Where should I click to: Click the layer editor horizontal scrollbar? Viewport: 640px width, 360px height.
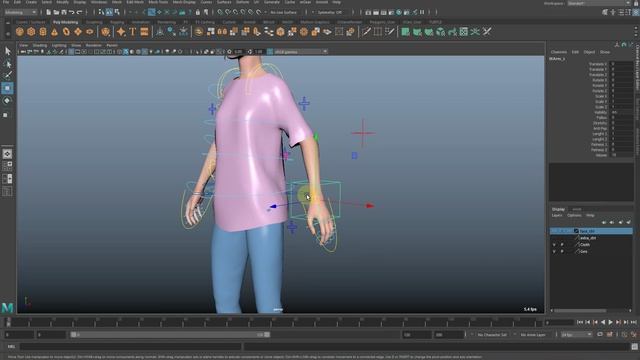580,311
